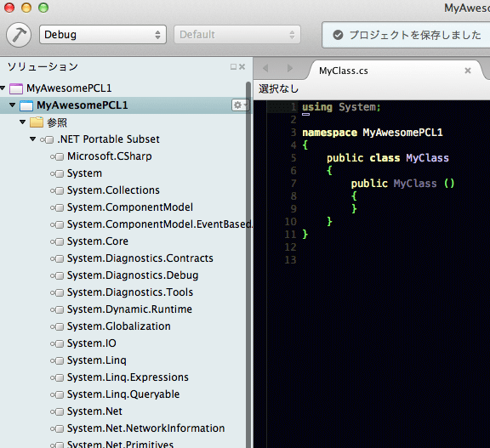Screen dimensions: 490x448
Task: Select the System.Core reference
Action: (98, 241)
